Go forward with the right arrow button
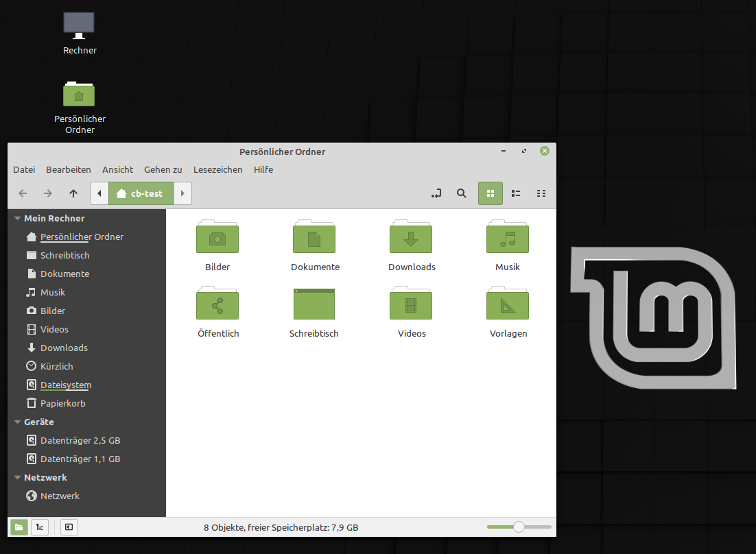 tap(48, 193)
